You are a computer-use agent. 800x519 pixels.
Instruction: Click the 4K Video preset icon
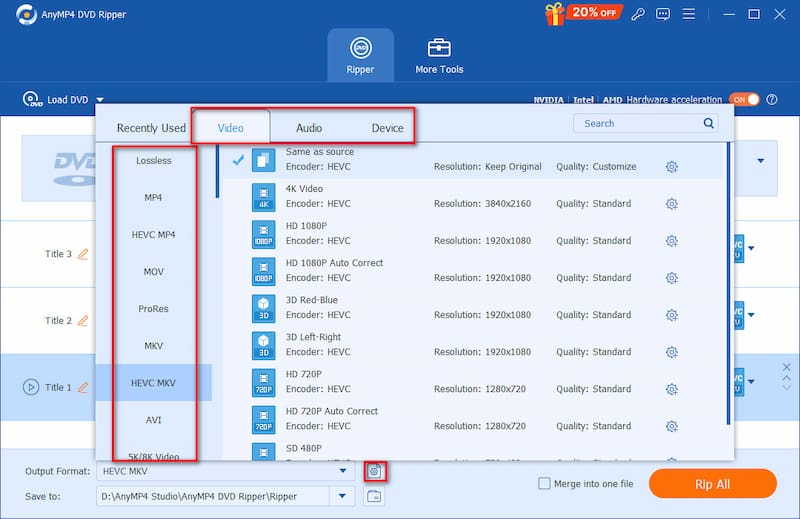click(263, 197)
